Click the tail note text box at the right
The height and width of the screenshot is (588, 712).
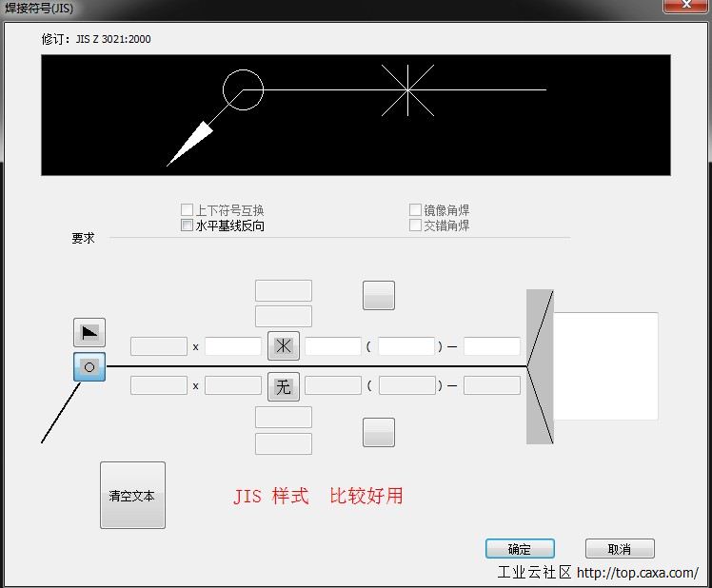(x=605, y=366)
